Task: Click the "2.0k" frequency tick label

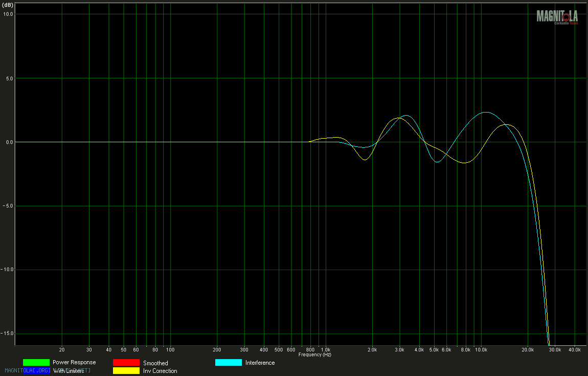Action: (x=372, y=350)
